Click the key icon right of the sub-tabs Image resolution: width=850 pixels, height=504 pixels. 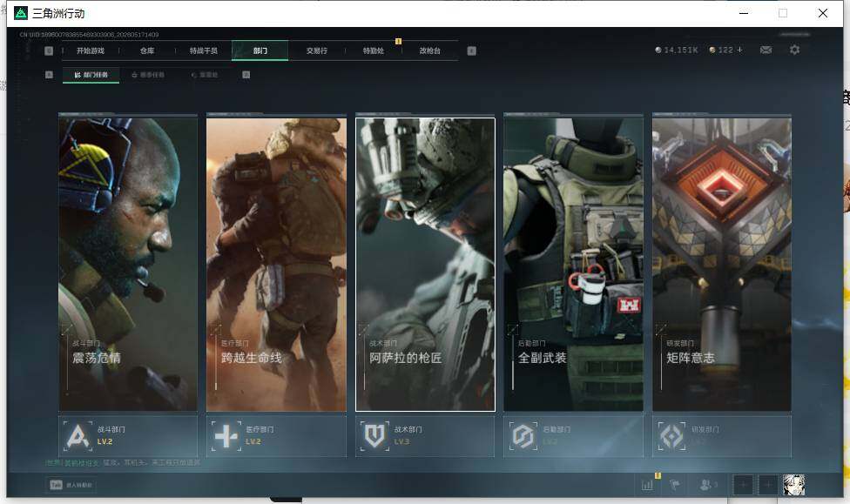coord(246,75)
